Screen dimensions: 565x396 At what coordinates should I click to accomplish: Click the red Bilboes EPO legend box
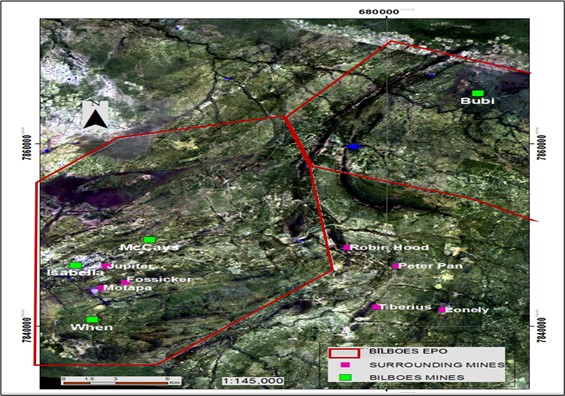pyautogui.click(x=344, y=353)
